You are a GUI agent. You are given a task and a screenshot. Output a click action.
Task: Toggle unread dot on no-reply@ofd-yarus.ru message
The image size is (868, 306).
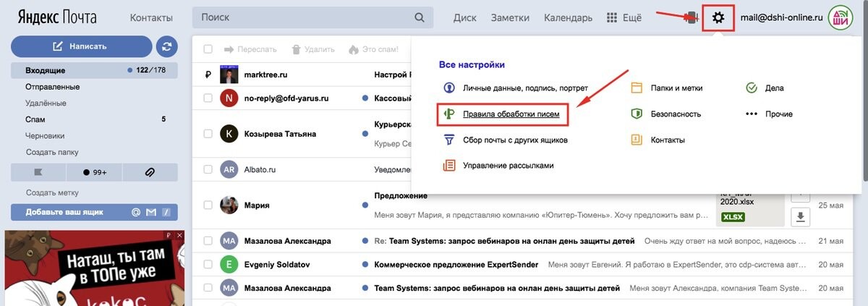point(365,98)
